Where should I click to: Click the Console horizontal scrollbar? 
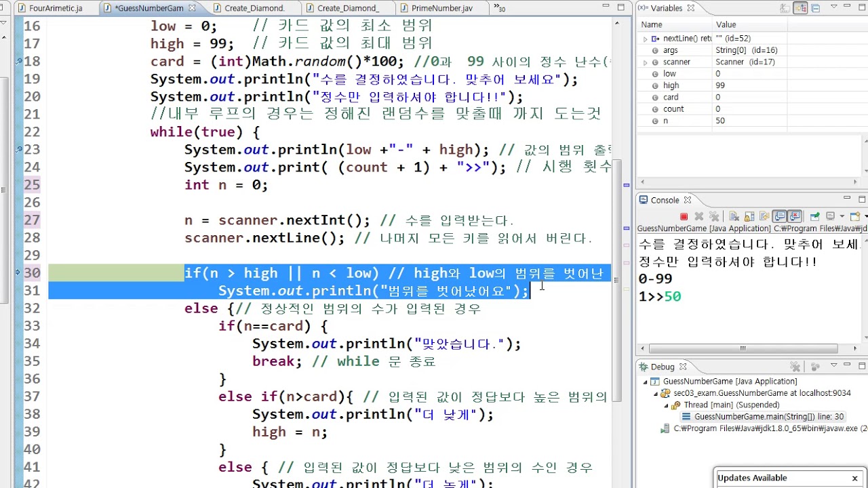click(x=742, y=348)
